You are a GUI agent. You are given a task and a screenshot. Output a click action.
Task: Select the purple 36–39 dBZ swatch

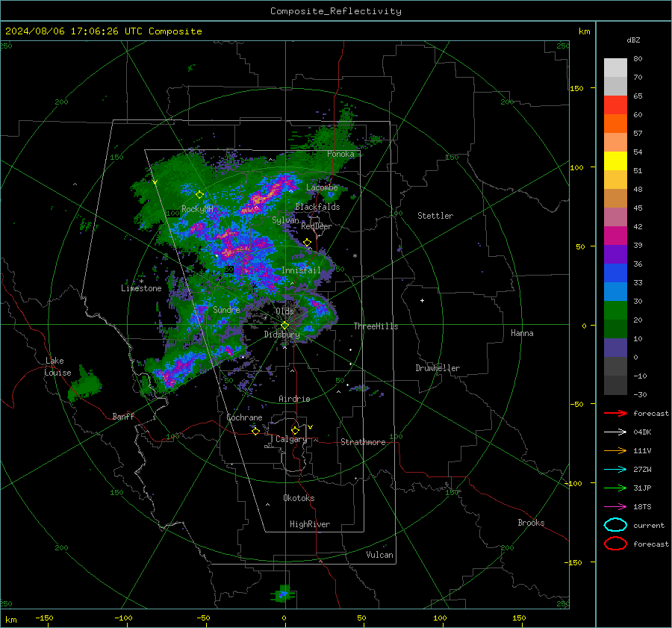pos(615,255)
